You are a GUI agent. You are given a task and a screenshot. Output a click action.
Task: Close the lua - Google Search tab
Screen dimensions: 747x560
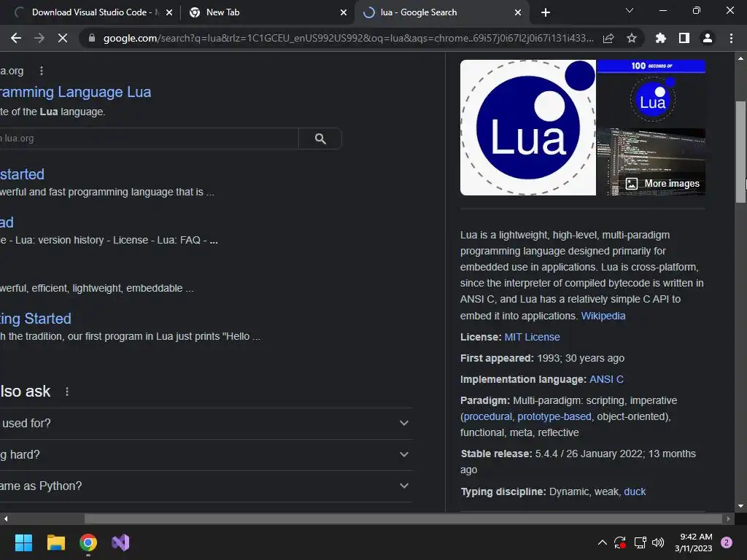tap(518, 12)
